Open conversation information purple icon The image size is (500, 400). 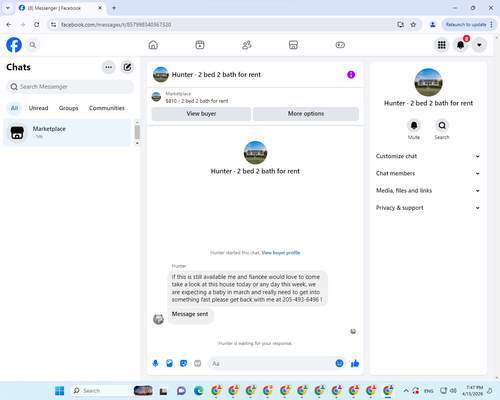pos(351,75)
